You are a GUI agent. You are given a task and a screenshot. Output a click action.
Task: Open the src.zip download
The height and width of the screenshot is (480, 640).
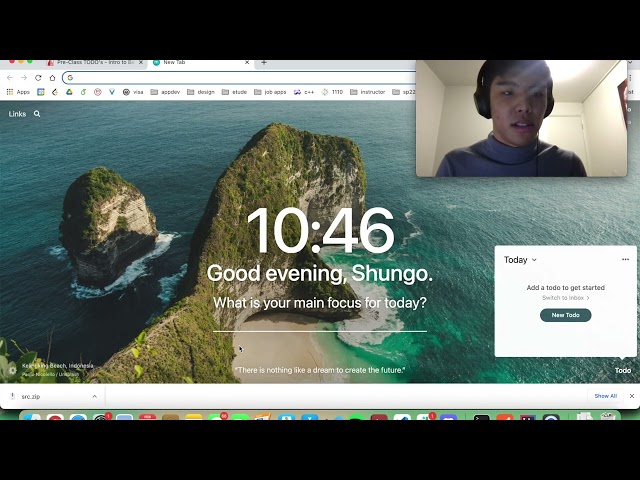click(x=31, y=396)
